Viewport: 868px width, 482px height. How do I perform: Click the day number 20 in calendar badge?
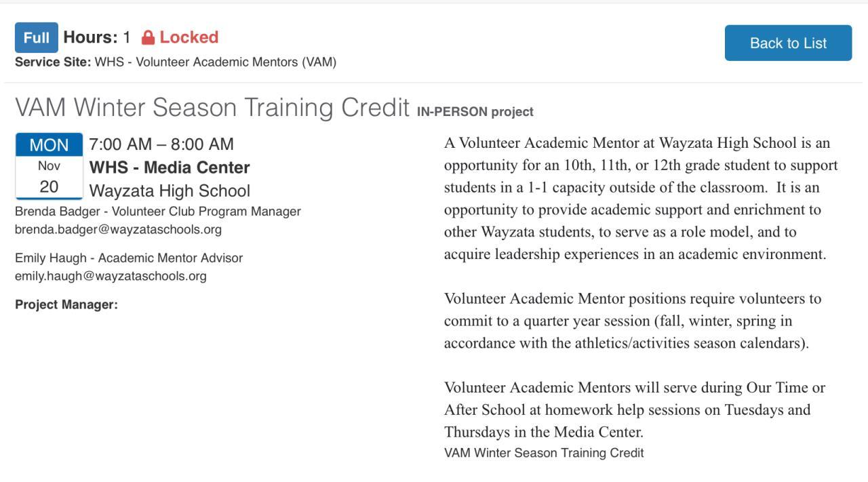coord(49,187)
